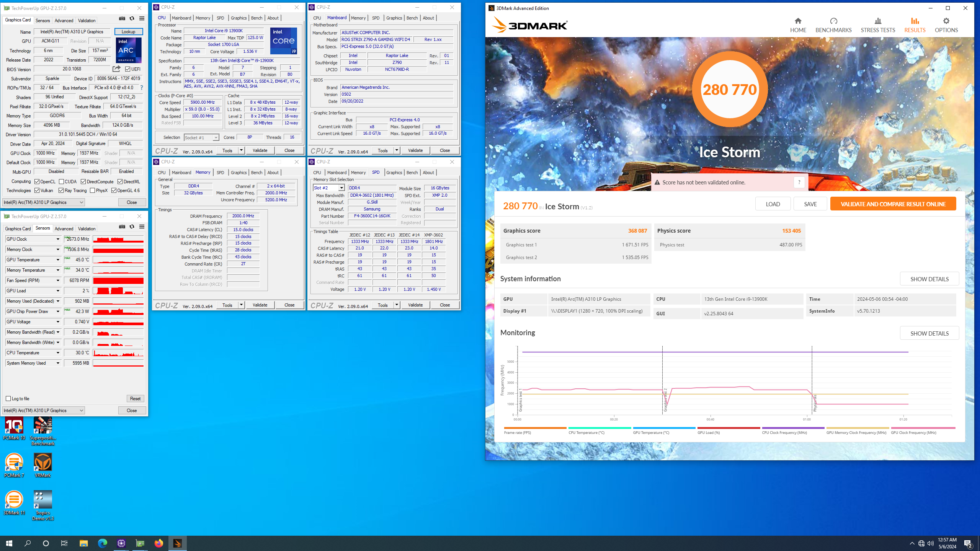The width and height of the screenshot is (980, 551).
Task: Click the Lookup button in GPU-Z
Action: [x=129, y=32]
